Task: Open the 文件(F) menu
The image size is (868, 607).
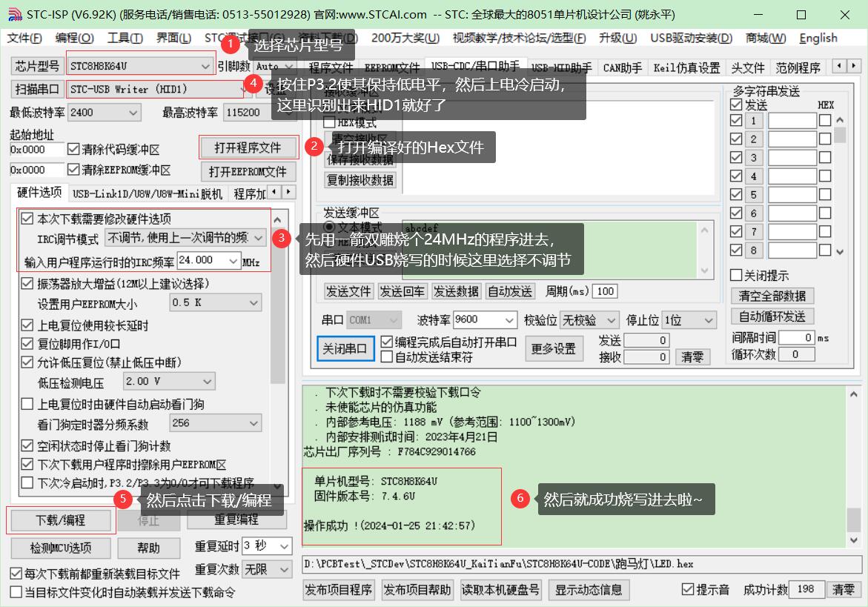Action: pos(24,38)
